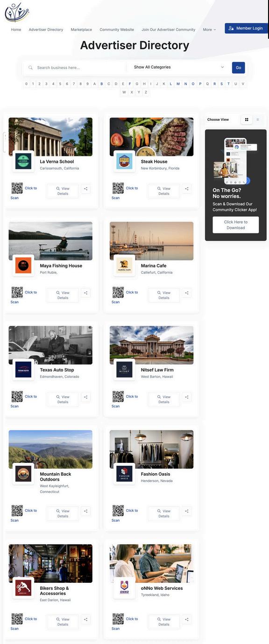Image resolution: width=269 pixels, height=644 pixels.
Task: Filter directory by letter M
Action: tap(178, 84)
